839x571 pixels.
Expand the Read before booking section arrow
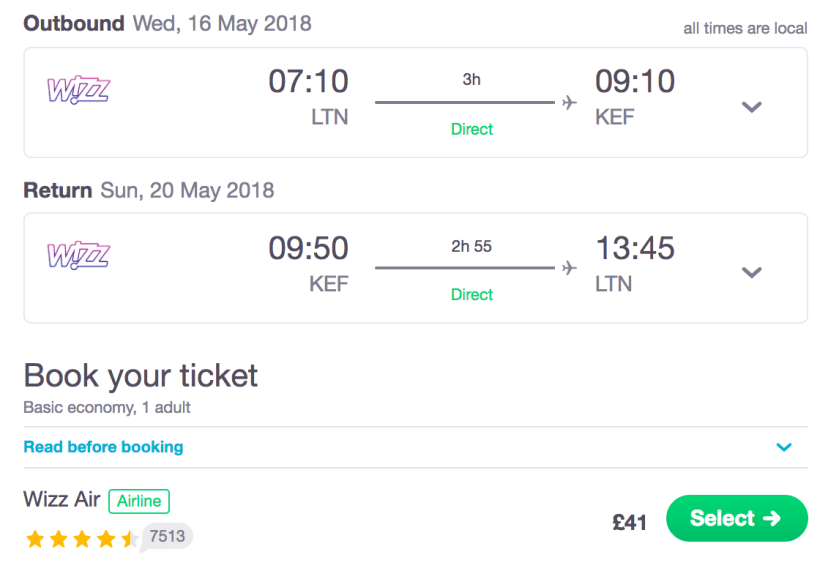click(x=784, y=448)
